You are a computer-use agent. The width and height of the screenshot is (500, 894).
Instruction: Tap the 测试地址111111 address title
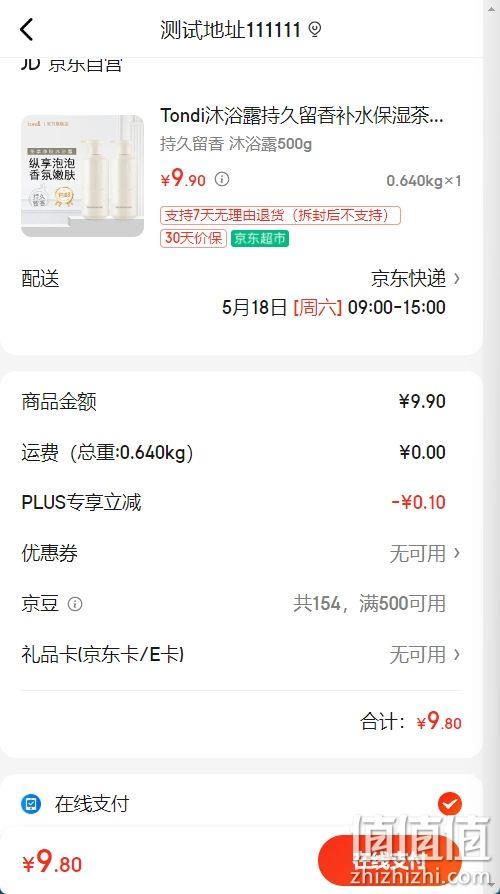click(x=230, y=29)
